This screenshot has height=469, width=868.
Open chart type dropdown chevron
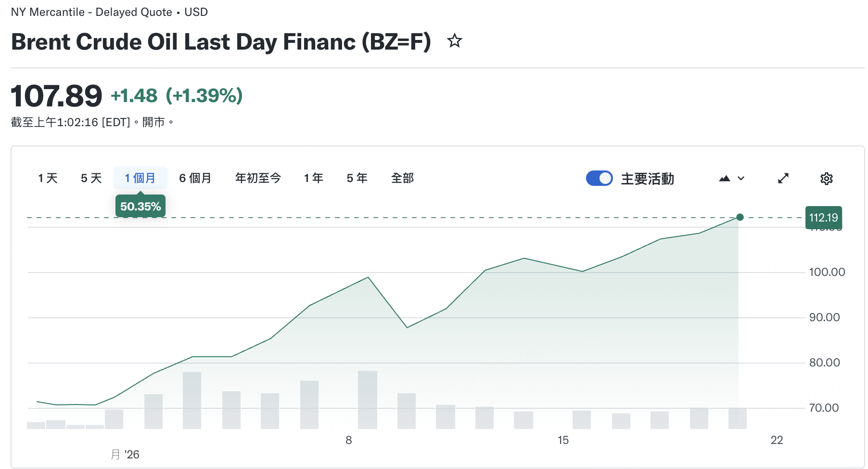point(741,179)
